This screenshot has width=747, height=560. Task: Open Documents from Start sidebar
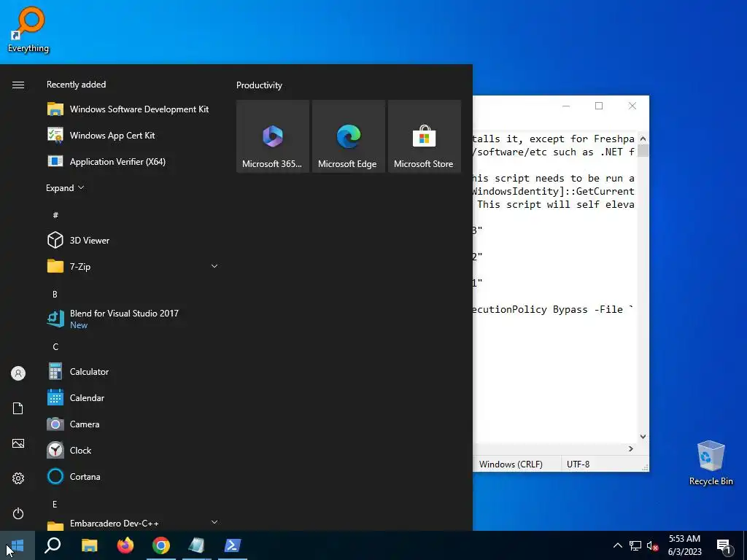[x=18, y=408]
